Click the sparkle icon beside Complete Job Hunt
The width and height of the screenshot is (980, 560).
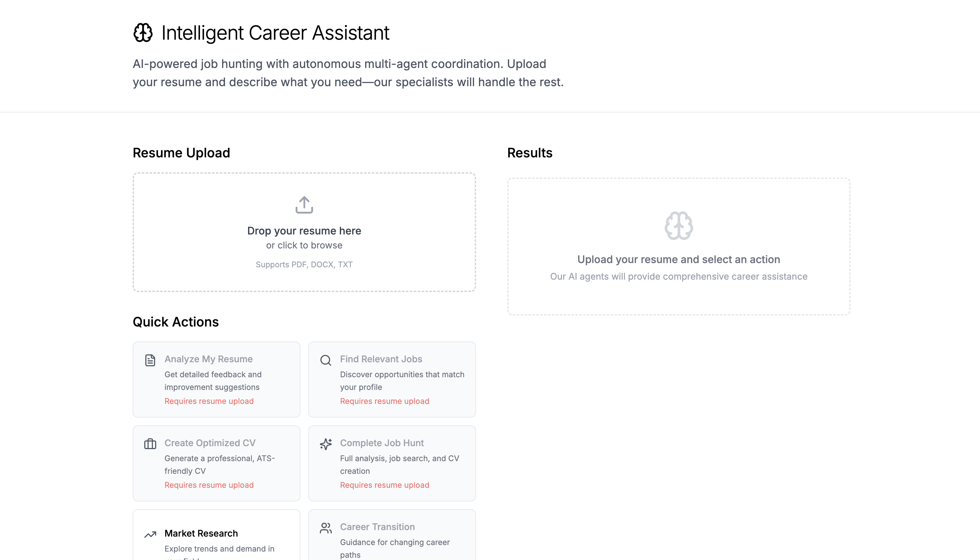(x=326, y=444)
